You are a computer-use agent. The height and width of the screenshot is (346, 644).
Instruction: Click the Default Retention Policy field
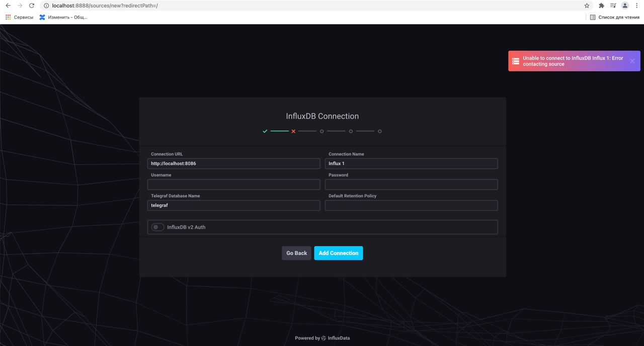coord(411,205)
